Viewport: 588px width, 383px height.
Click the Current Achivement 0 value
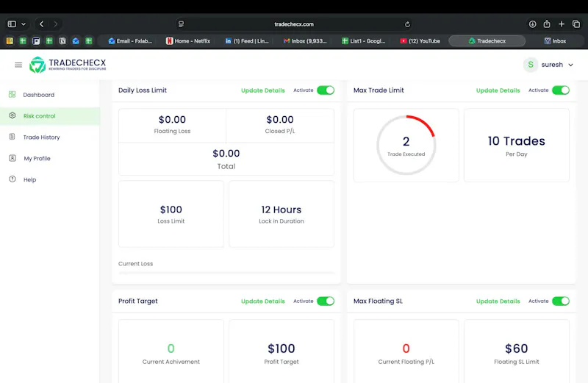(171, 348)
